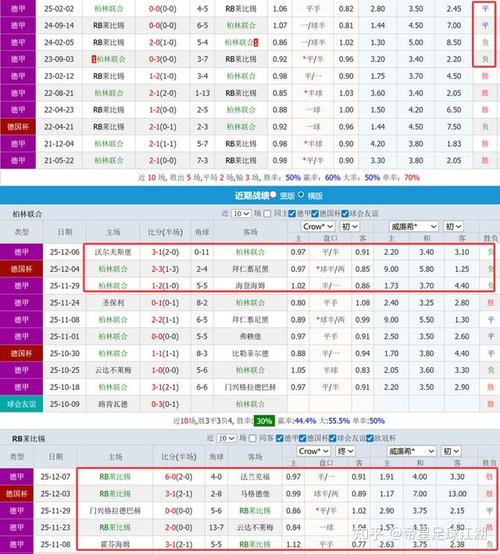The height and width of the screenshot is (554, 500).
Task: Open match count dropdown for 柏林联合
Action: click(x=241, y=214)
